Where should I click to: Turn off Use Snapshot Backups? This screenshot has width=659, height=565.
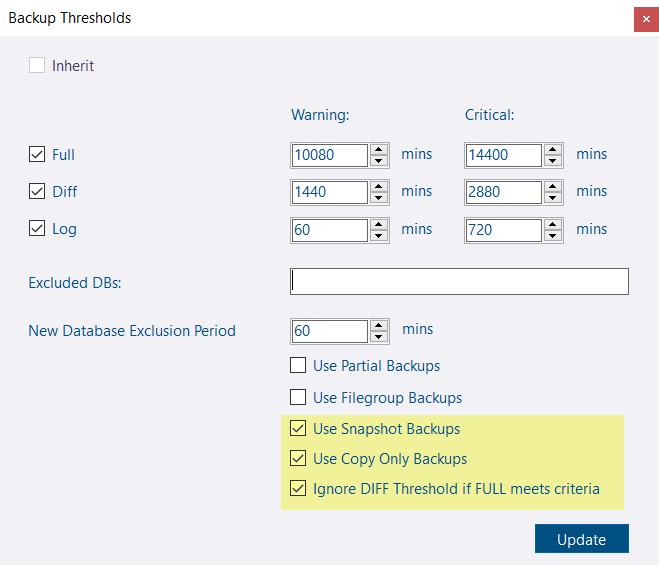(298, 428)
